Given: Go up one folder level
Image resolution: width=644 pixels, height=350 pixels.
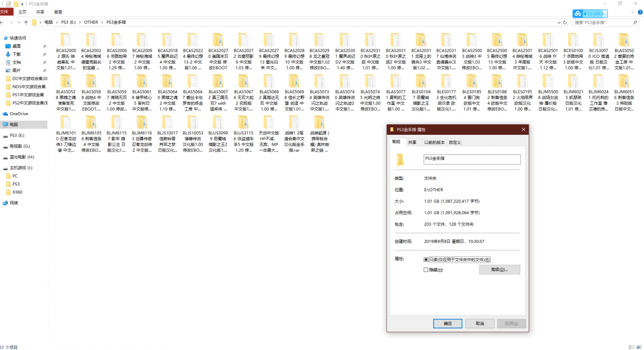Looking at the screenshot, I should pyautogui.click(x=26, y=22).
